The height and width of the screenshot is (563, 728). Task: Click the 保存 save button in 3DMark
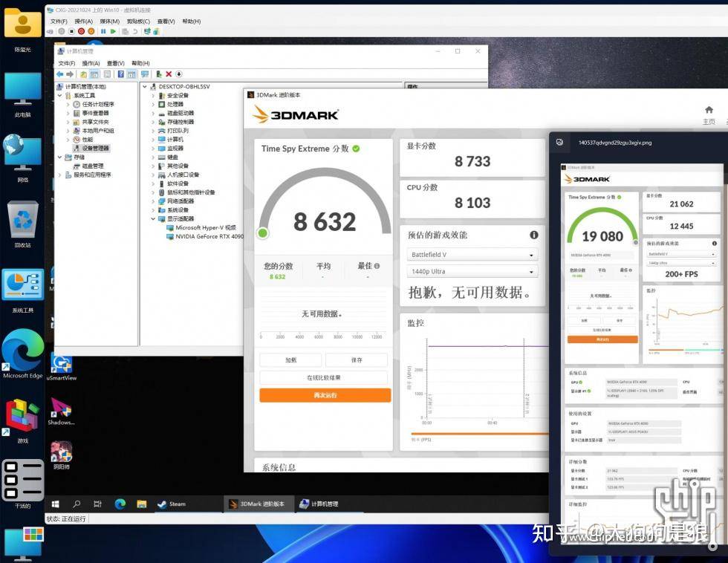357,359
